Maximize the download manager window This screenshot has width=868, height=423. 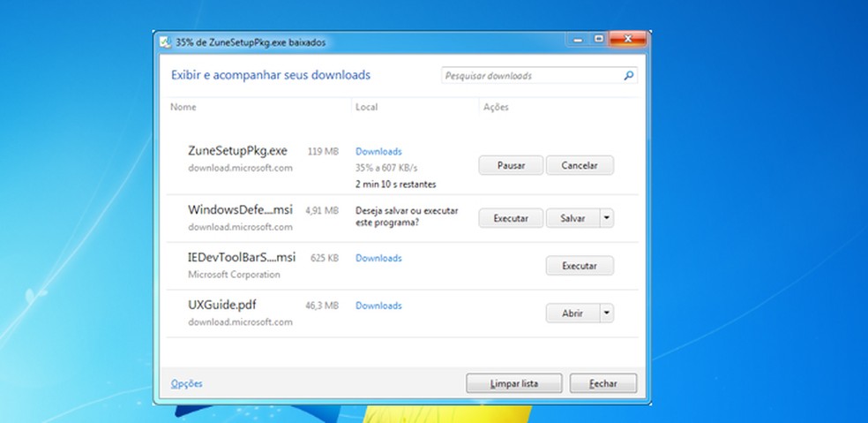[x=599, y=40]
